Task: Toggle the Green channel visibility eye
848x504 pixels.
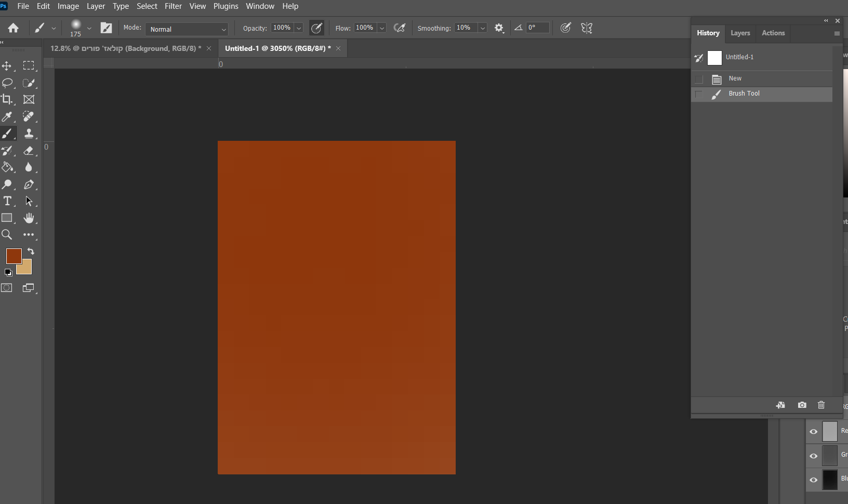Action: [x=814, y=456]
